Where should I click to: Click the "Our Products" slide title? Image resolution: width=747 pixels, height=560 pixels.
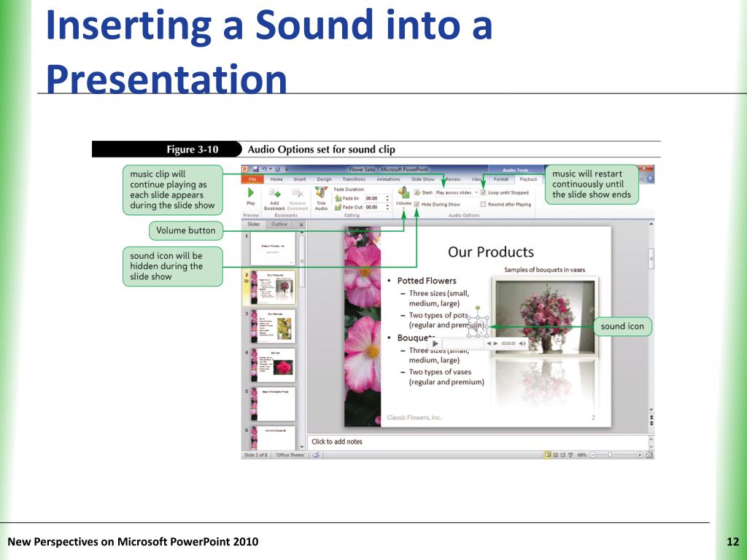pyautogui.click(x=491, y=252)
